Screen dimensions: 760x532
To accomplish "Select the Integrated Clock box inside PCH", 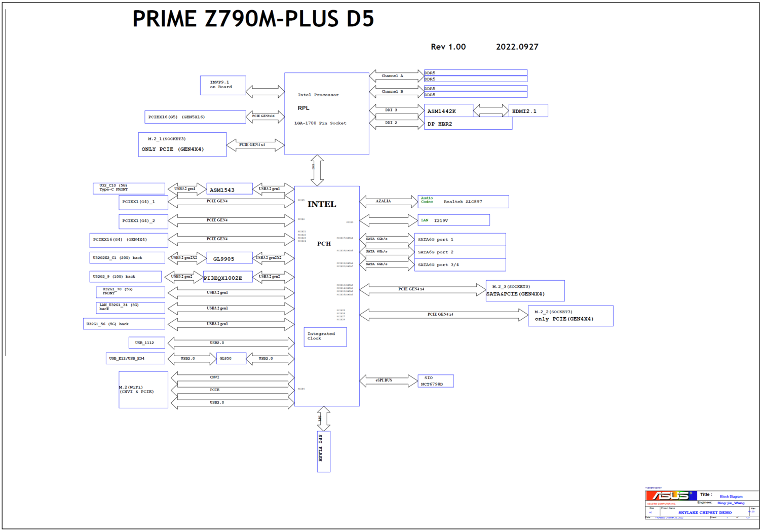I will click(325, 336).
